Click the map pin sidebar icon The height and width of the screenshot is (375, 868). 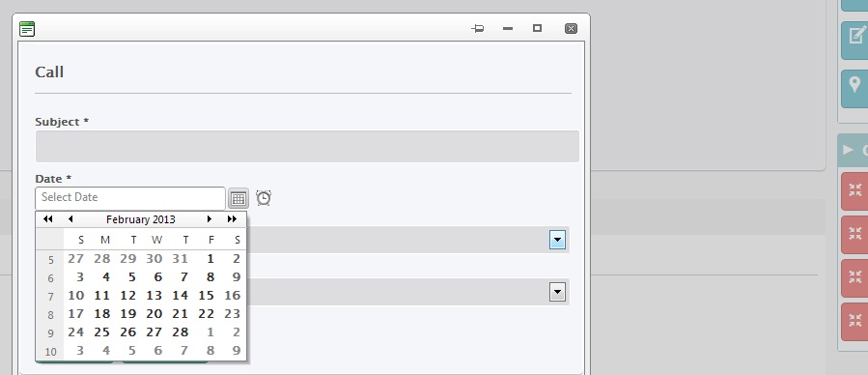coord(854,88)
